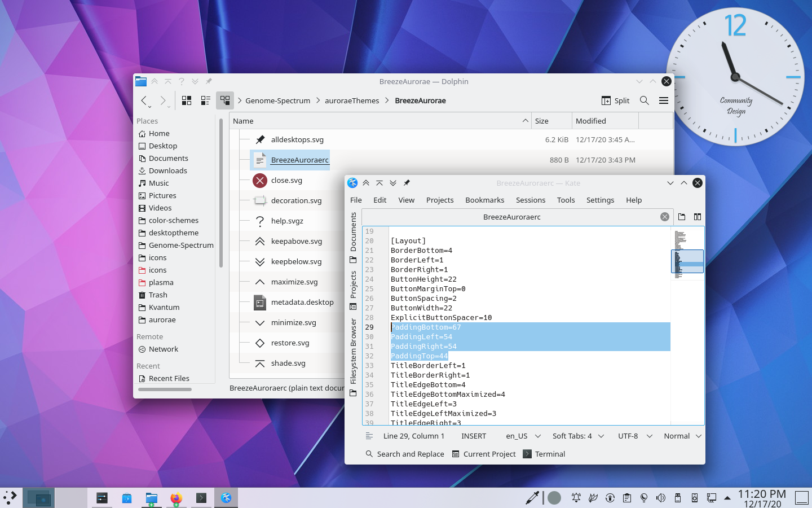This screenshot has height=508, width=812.
Task: Select metadata.desktop file
Action: point(302,302)
